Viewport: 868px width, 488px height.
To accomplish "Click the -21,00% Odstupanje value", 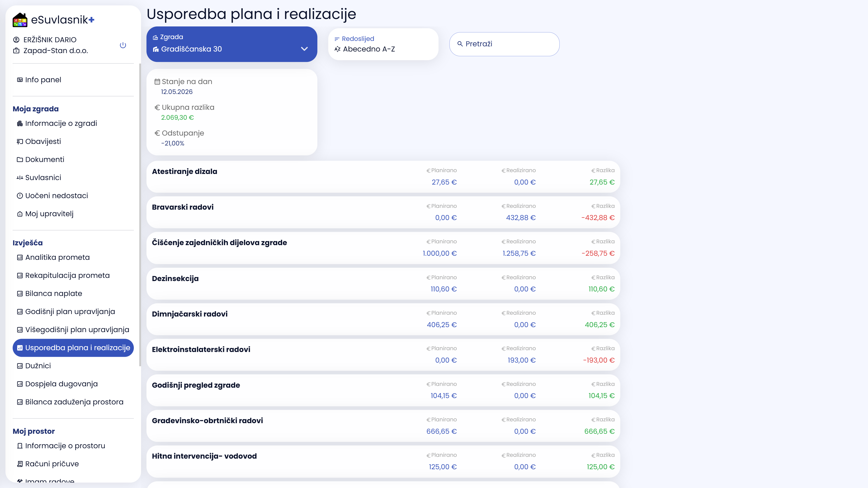I will [x=172, y=143].
